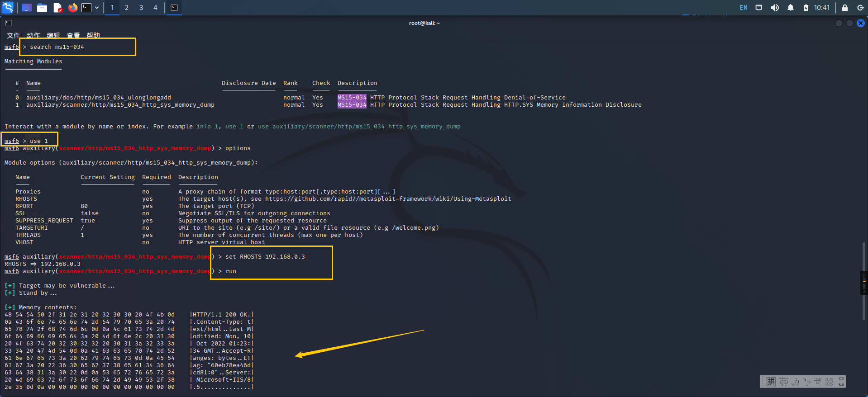868x397 pixels.
Task: Open the display settings tray icon
Action: click(759, 8)
